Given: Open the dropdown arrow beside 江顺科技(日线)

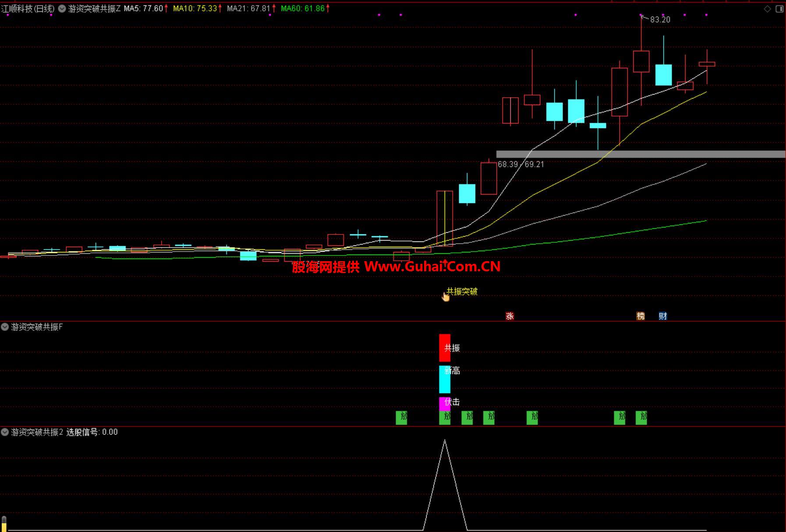Looking at the screenshot, I should coord(62,8).
